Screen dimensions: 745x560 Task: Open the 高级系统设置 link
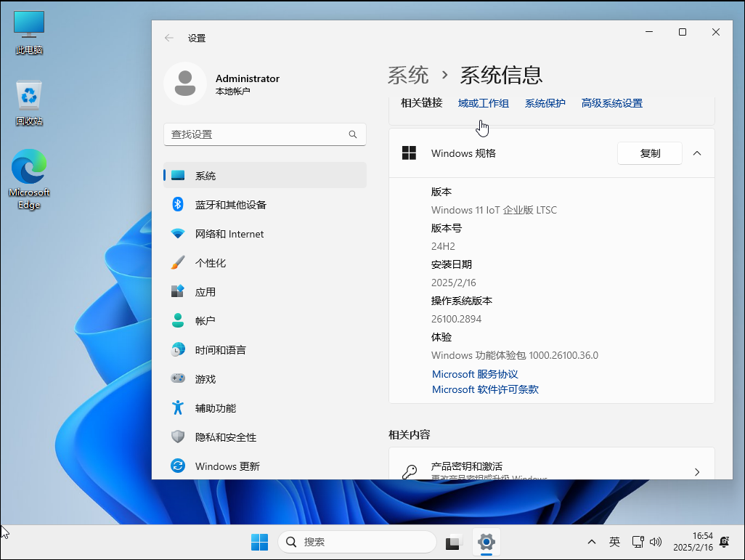tap(612, 103)
